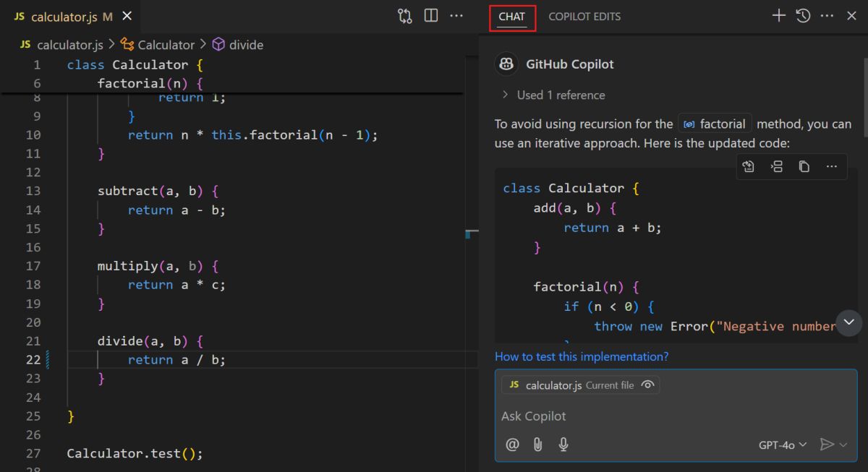
Task: Start a new chat with plus icon
Action: pos(778,16)
